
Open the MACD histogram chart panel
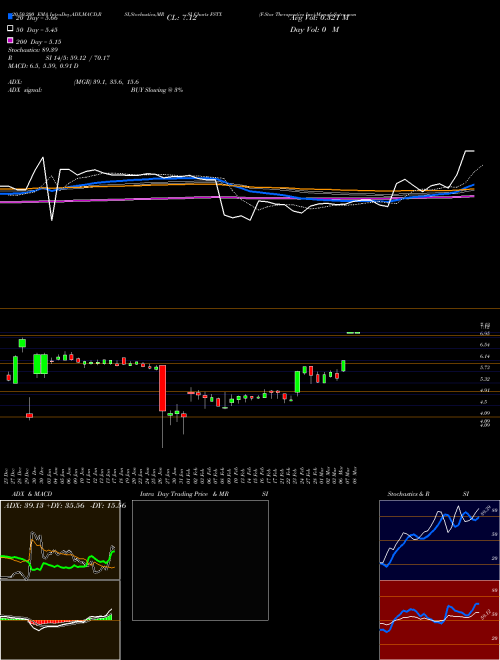click(60, 620)
